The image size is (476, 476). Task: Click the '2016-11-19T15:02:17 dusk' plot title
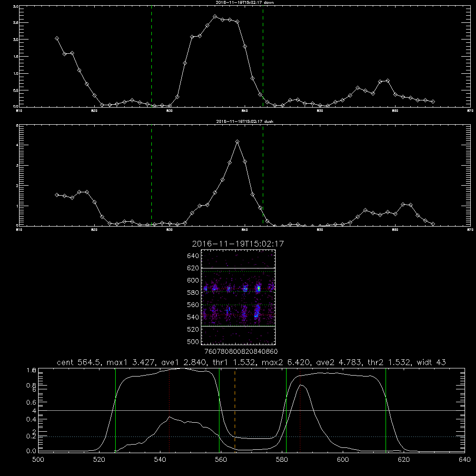(x=245, y=121)
